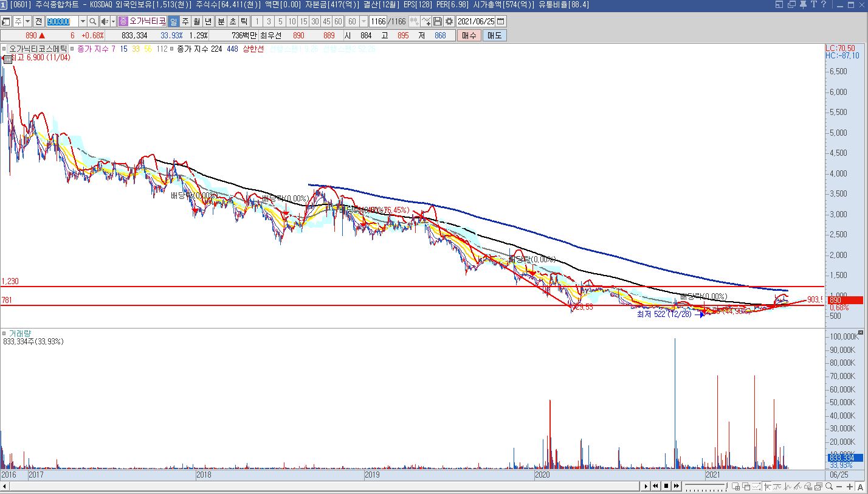Click the 매수 buy button

469,35
